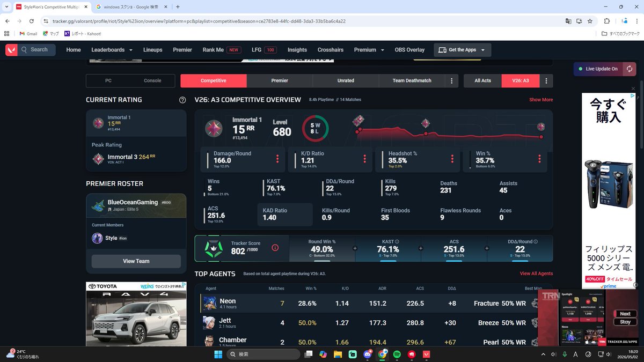Image resolution: width=644 pixels, height=362 pixels.
Task: Open the Get the Apps dropdown
Action: (462, 50)
